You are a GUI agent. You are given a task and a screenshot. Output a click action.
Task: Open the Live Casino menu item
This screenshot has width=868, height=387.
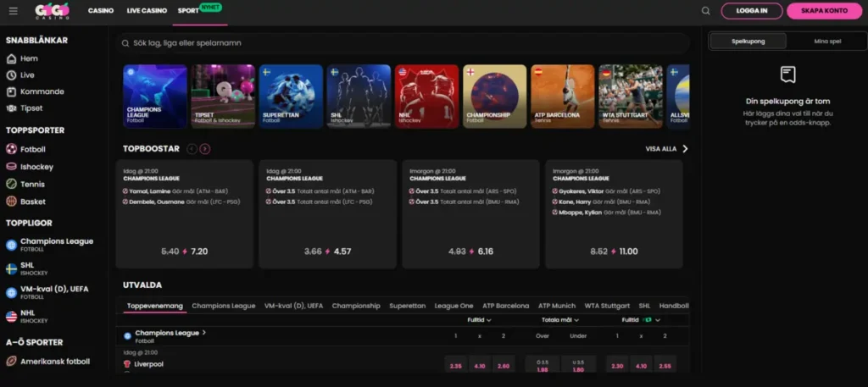(x=147, y=11)
